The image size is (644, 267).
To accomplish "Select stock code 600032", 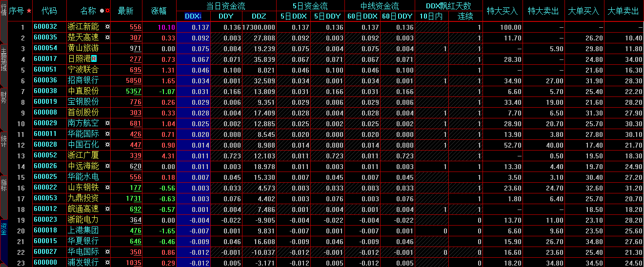I will (45, 27).
